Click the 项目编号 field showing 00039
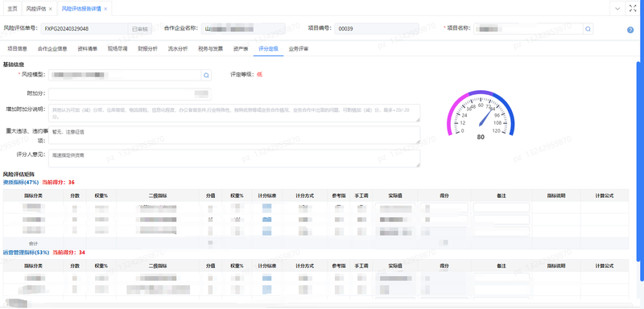 [x=377, y=29]
